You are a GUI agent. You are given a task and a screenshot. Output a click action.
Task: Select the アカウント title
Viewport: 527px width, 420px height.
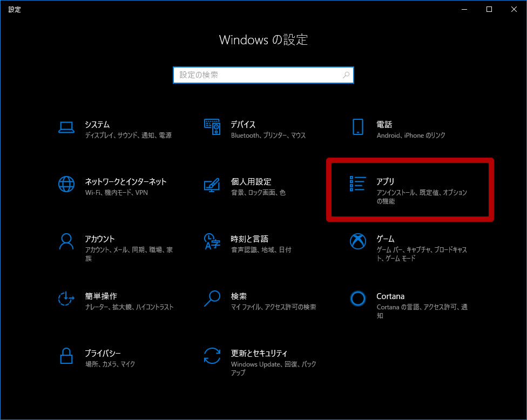[x=99, y=239]
